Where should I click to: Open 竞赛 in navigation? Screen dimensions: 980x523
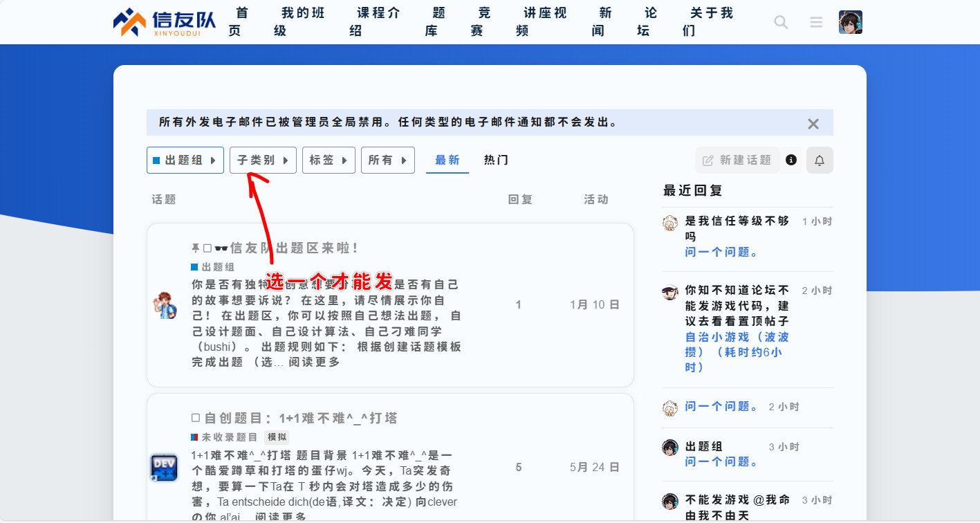[x=481, y=22]
